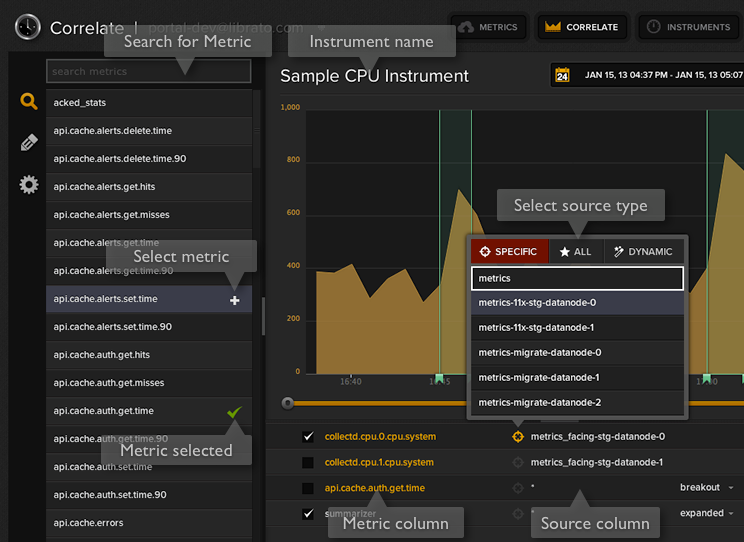Go to the Metrics section
The width and height of the screenshot is (744, 542).
[x=489, y=27]
